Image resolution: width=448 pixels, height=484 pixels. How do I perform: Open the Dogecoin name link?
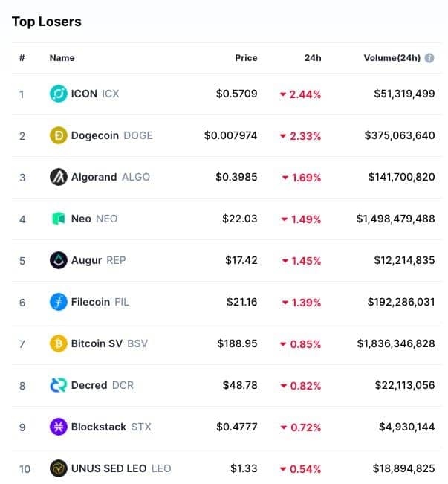pos(95,135)
